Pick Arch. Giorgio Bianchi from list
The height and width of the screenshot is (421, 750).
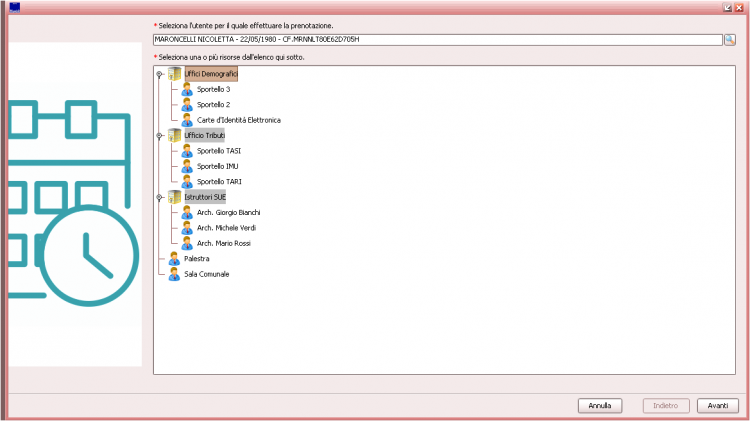pos(229,212)
